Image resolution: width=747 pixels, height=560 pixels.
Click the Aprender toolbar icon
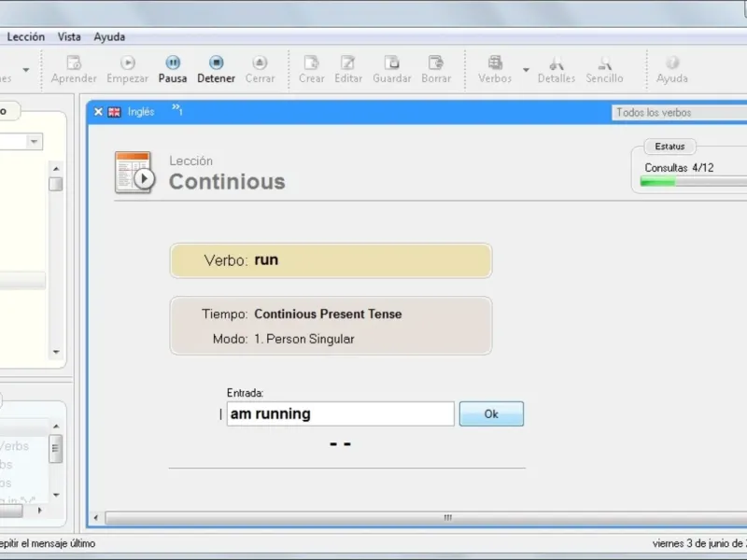coord(74,69)
